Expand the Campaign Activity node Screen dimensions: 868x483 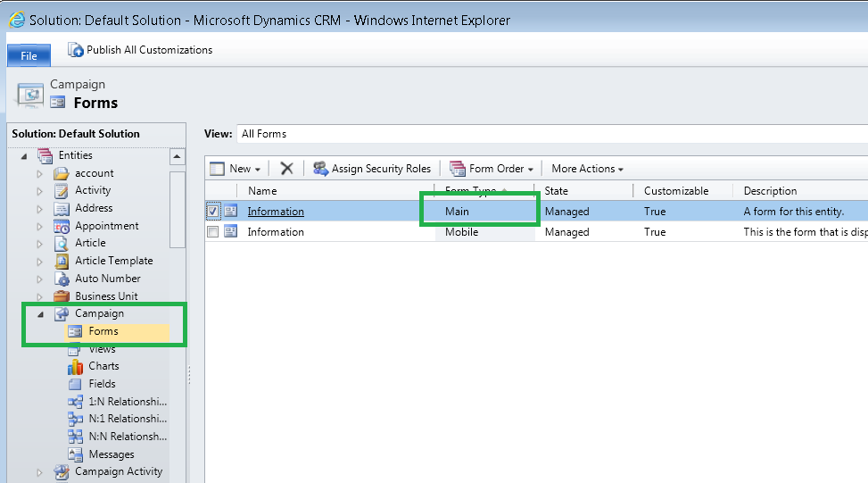(x=39, y=472)
